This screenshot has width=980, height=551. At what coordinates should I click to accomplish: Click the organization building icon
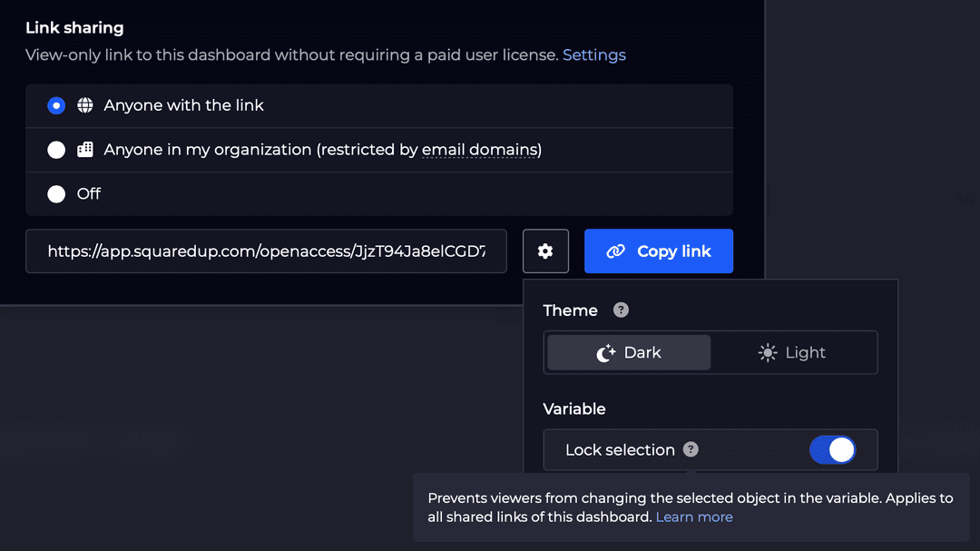85,150
